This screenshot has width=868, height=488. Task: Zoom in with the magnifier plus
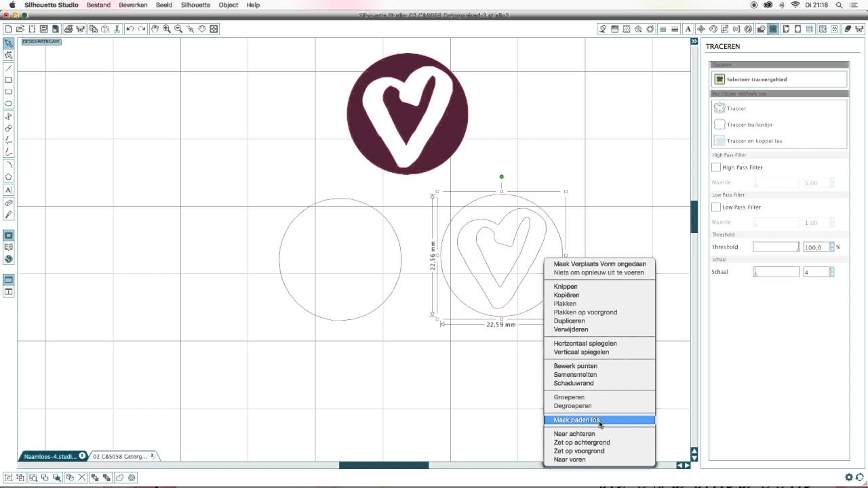click(x=167, y=29)
